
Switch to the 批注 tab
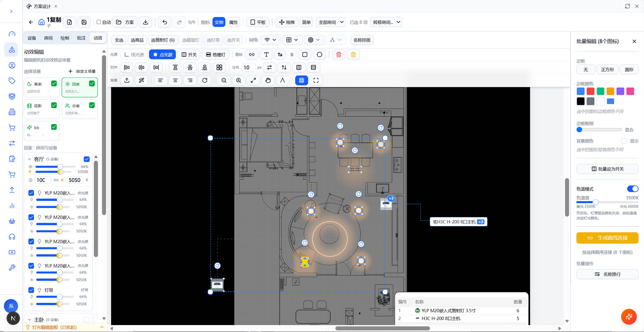[81, 38]
